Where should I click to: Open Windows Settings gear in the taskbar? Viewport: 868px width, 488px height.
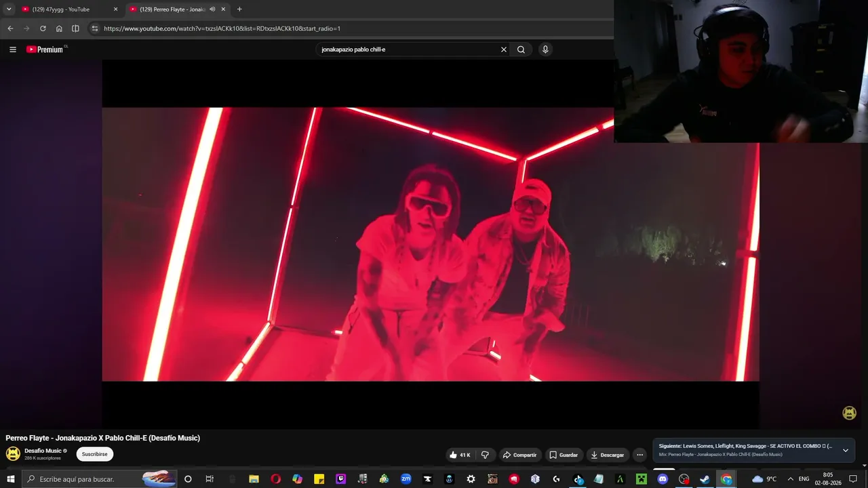pos(471,479)
